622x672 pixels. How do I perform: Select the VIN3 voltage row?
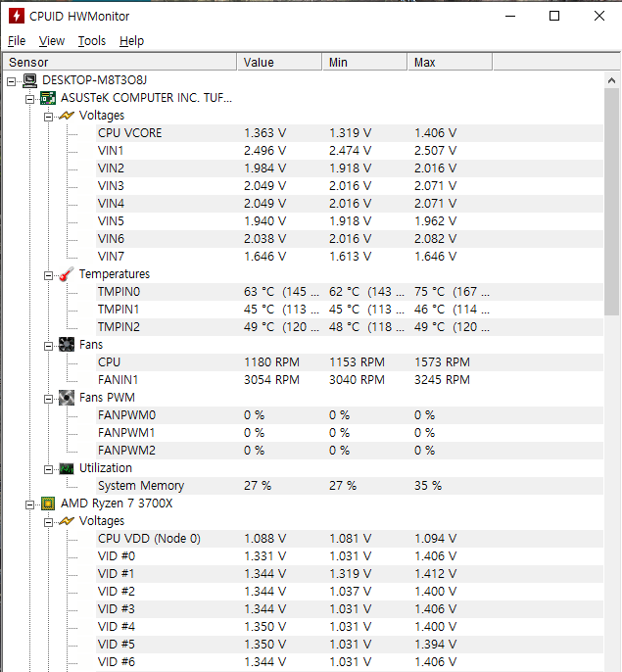point(350,185)
